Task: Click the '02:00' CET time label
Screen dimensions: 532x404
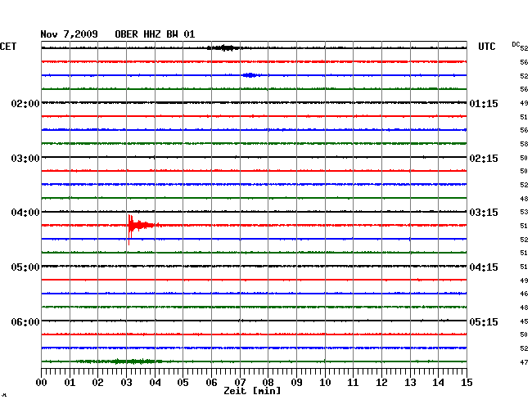Action: click(25, 103)
